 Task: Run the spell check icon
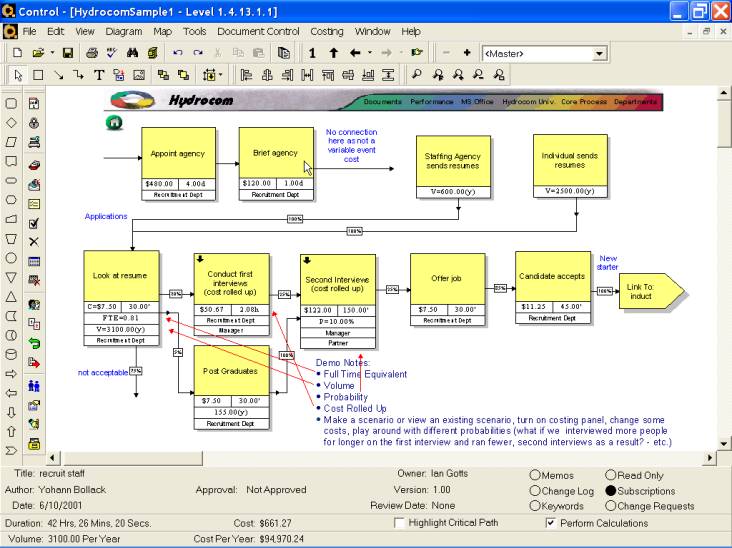point(112,53)
